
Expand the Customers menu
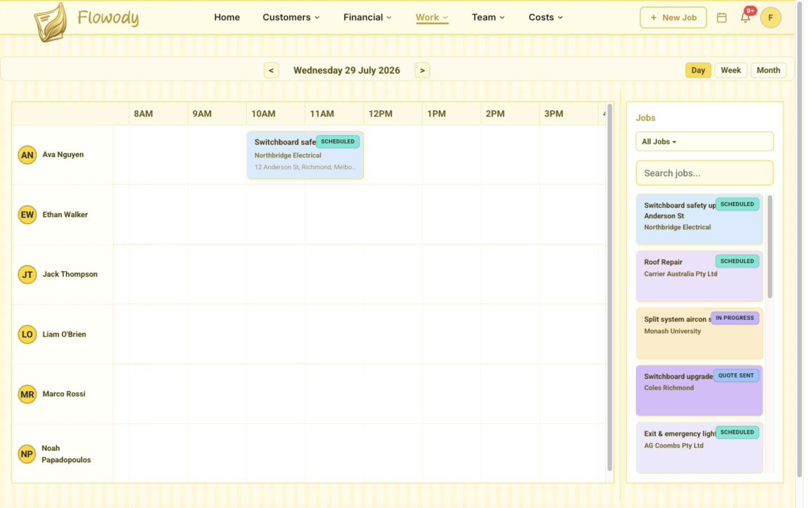tap(291, 17)
